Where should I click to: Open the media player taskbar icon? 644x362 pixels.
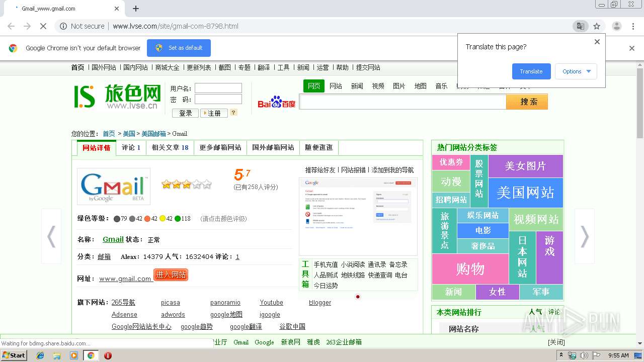pyautogui.click(x=74, y=355)
